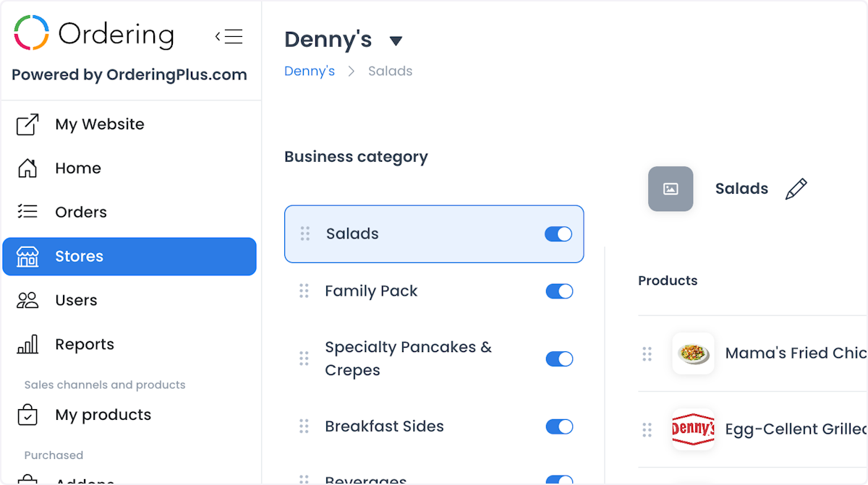This screenshot has width=868, height=485.
Task: Click the My products bag icon
Action: 27,415
